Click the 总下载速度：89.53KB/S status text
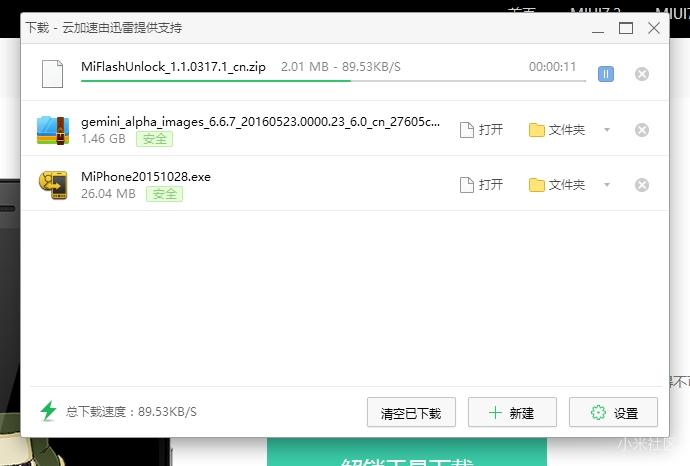Screen dimensions: 690x466 point(131,412)
